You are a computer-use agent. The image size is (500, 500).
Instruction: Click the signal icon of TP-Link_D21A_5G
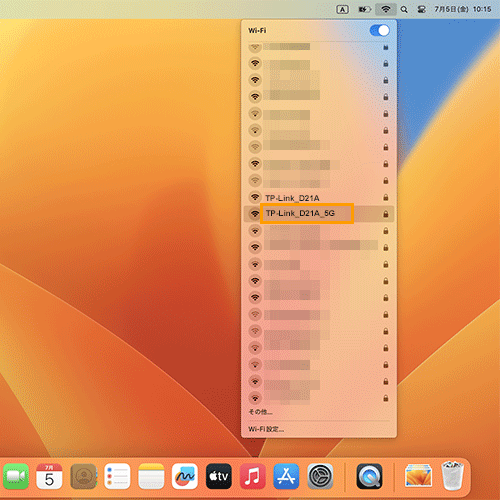point(255,214)
